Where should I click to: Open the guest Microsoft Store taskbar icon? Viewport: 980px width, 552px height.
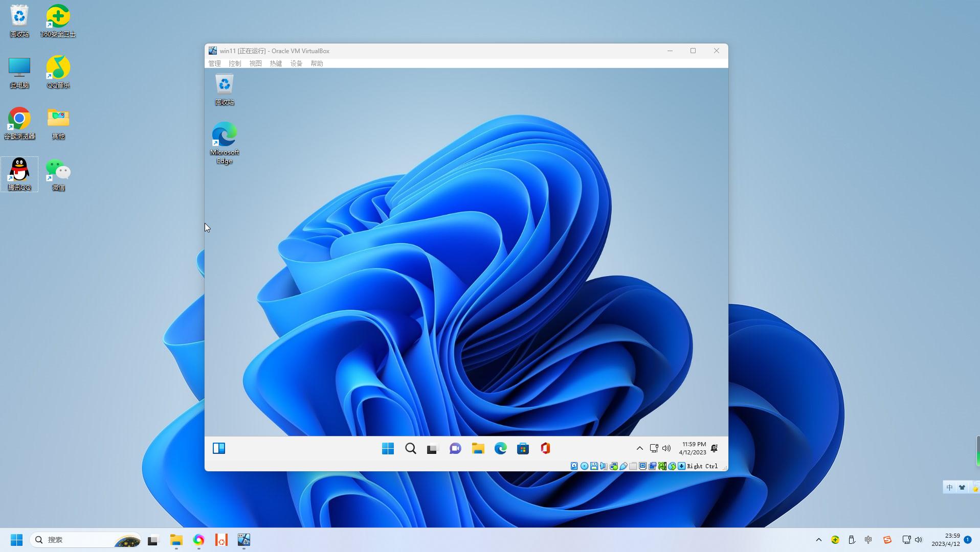point(523,449)
